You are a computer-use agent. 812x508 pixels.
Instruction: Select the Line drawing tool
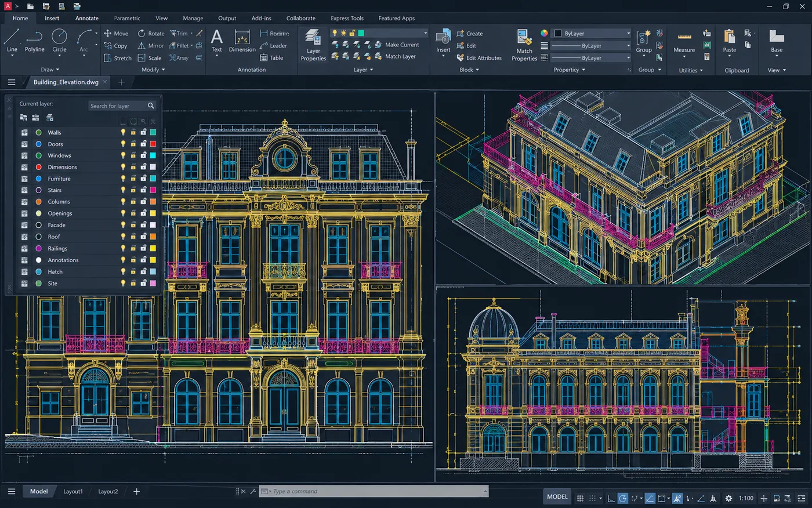[x=12, y=41]
